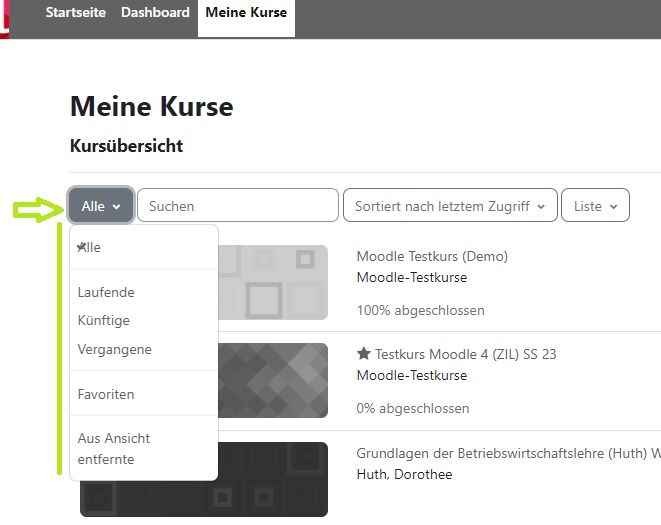The width and height of the screenshot is (661, 525).
Task: Open the Alle filter dropdown button
Action: [101, 206]
